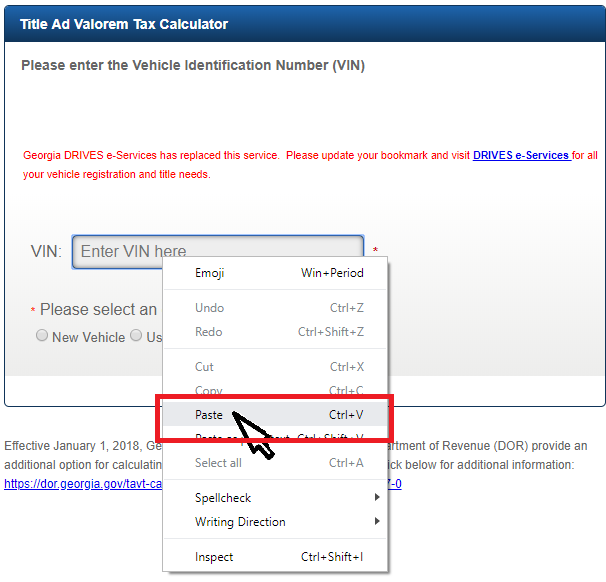Choose Paste from the context menu
The image size is (606, 582).
[275, 415]
